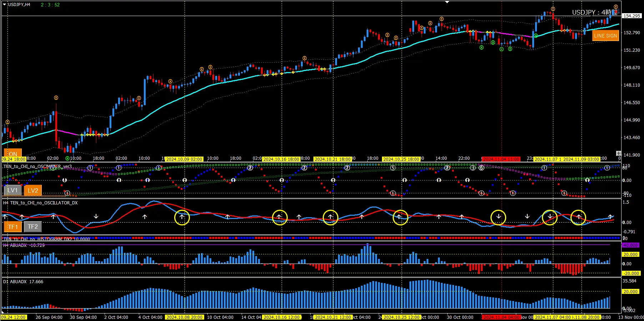The image size is (644, 321).
Task: Open the USDJPY,H4 chart dropdown triangle
Action: pos(5,4)
